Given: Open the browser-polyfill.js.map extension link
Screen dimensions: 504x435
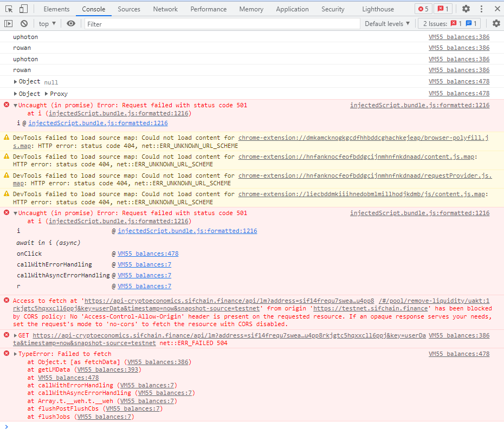Looking at the screenshot, I should 363,138.
